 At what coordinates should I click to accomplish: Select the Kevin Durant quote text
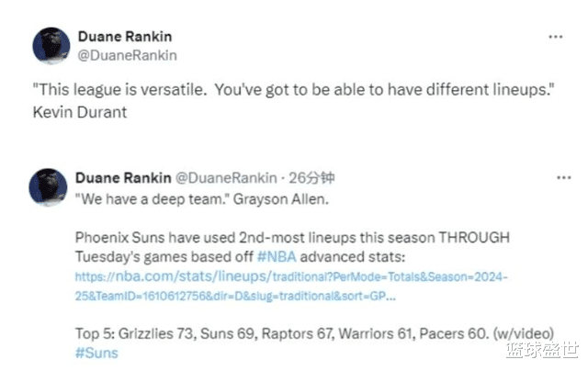coord(294,90)
